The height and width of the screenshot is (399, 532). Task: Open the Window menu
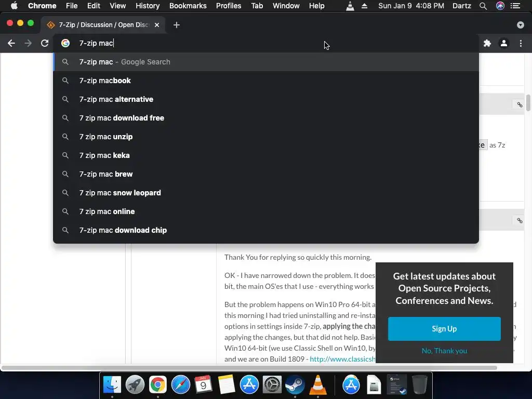[x=286, y=6]
